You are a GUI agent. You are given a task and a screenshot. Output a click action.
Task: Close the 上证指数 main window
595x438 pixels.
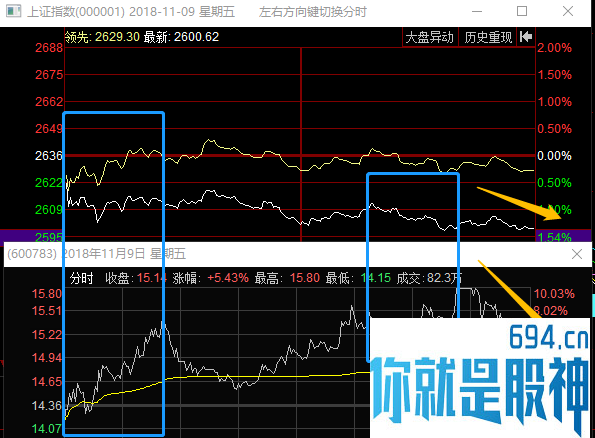coord(568,11)
